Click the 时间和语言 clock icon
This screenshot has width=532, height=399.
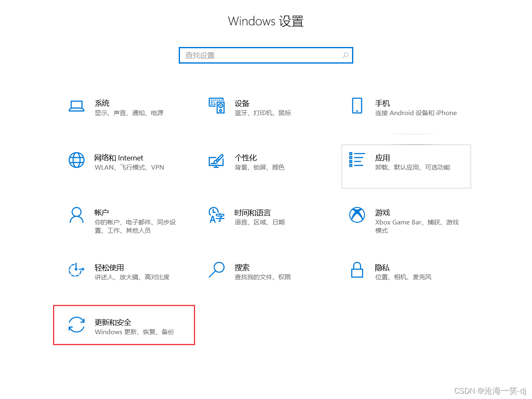coord(217,215)
